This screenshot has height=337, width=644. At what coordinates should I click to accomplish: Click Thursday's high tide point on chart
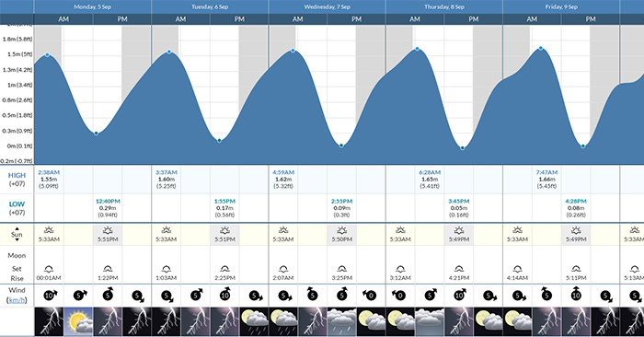coord(418,50)
